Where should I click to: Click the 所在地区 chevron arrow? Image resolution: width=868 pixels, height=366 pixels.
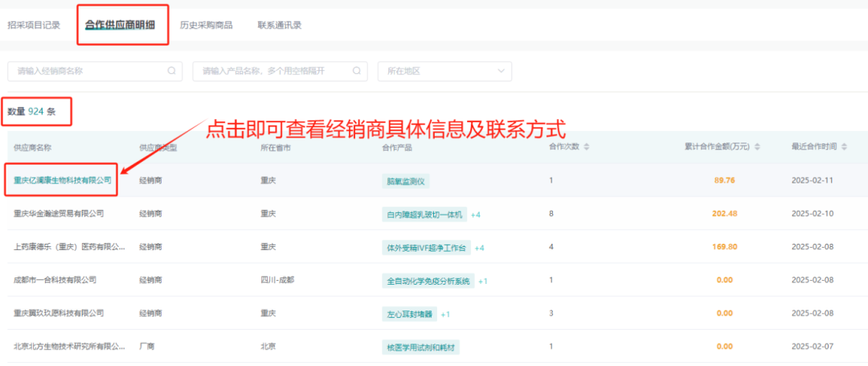click(x=501, y=71)
